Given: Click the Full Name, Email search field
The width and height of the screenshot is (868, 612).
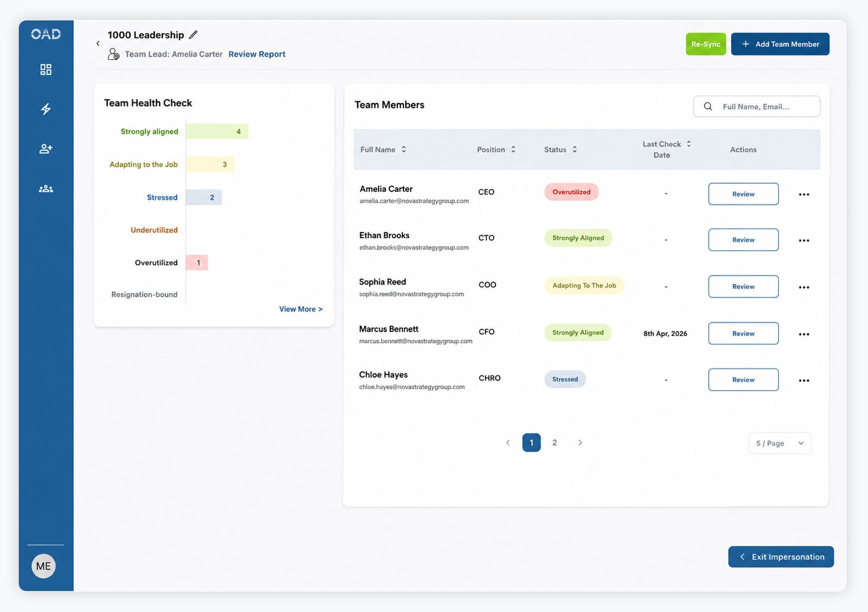Looking at the screenshot, I should (756, 106).
